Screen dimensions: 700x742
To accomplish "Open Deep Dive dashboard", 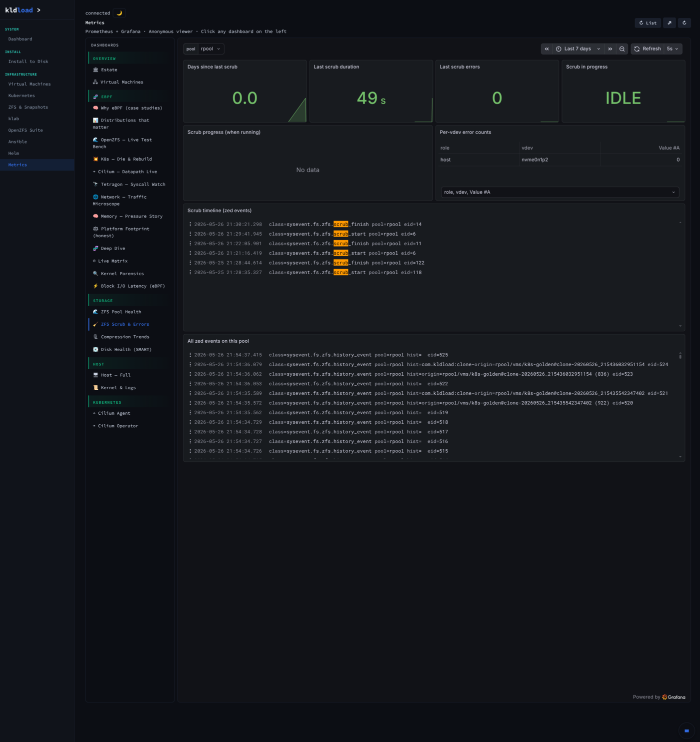I will tap(113, 248).
